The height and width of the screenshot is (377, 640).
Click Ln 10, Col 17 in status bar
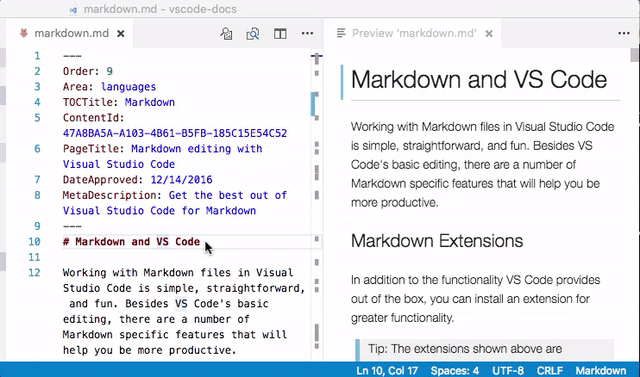(387, 370)
